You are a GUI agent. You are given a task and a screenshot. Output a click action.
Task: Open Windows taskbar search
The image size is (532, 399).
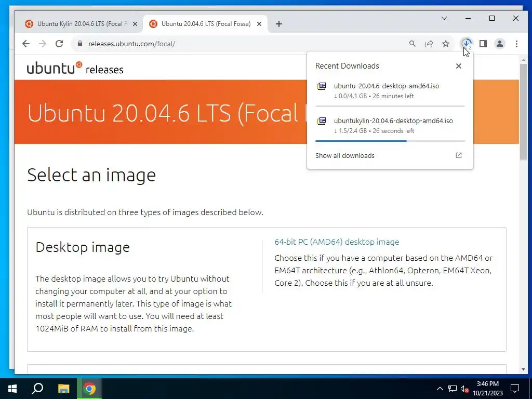point(37,389)
